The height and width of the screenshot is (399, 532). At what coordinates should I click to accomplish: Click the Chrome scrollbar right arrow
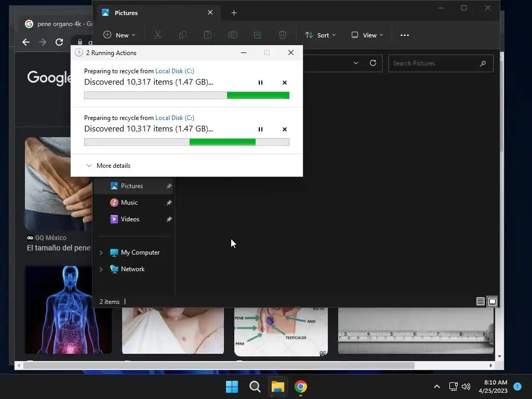tap(490, 365)
